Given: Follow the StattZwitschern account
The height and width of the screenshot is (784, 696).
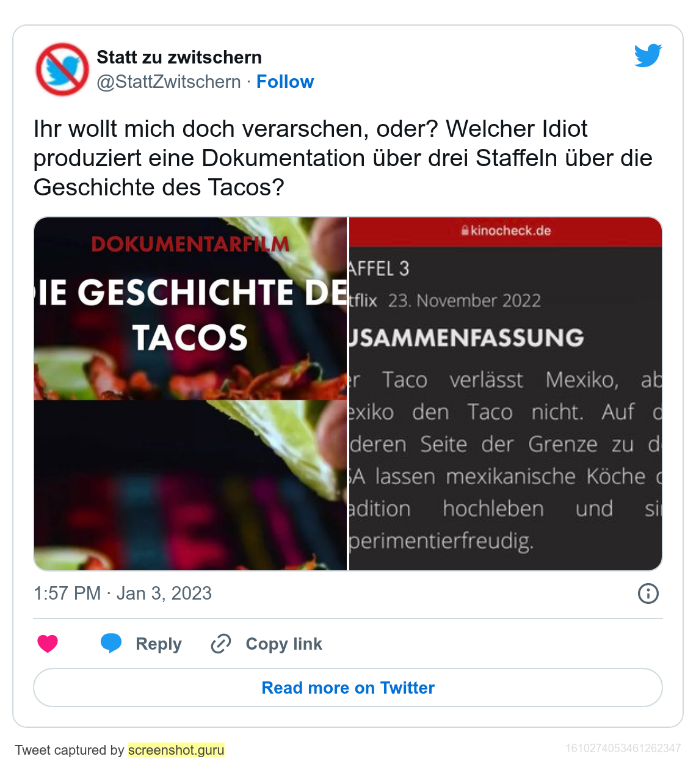Looking at the screenshot, I should click(x=285, y=82).
